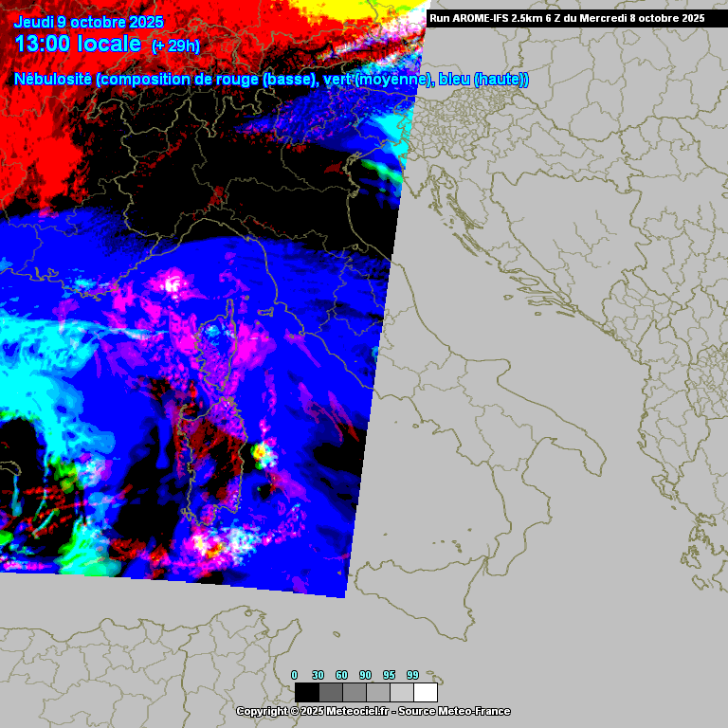Viewport: 728px width, 728px height.
Task: Click the 13:00 locale time label
Action: [x=78, y=44]
